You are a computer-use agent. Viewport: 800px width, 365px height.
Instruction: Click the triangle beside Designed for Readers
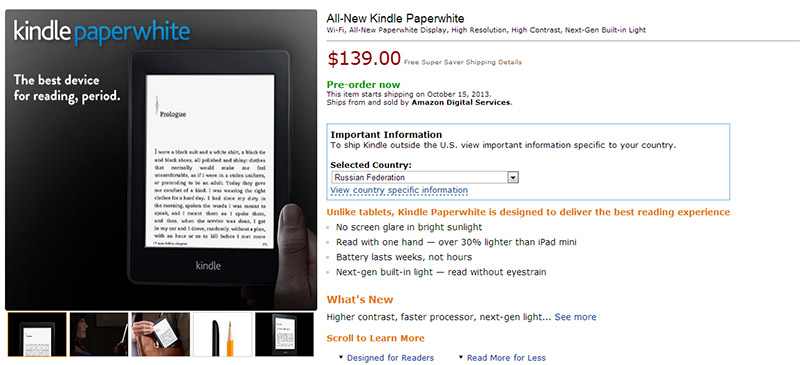click(341, 357)
